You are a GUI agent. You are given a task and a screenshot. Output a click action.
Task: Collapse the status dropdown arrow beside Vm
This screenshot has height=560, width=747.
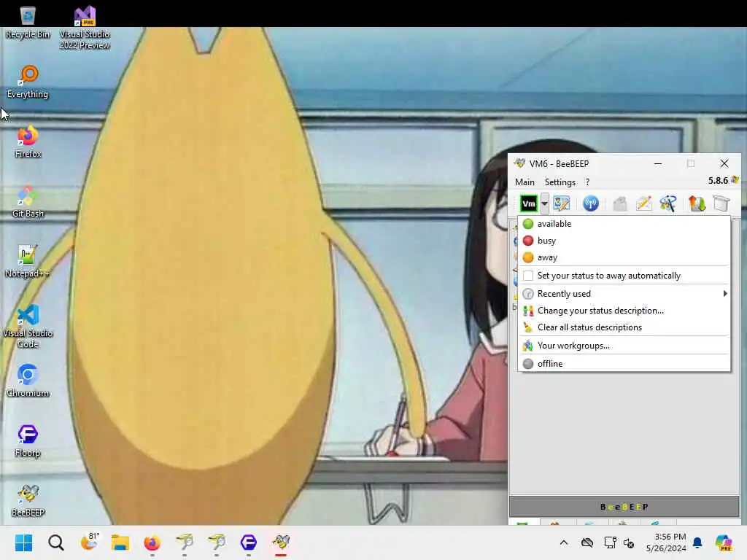click(544, 204)
